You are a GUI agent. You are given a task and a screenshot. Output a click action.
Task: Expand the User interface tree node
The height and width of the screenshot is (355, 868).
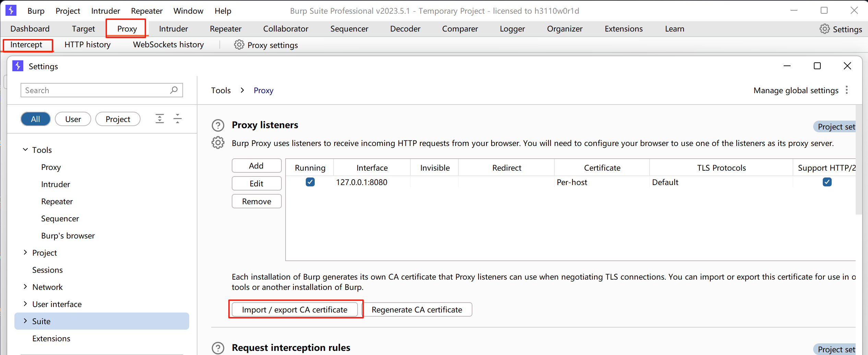(25, 304)
